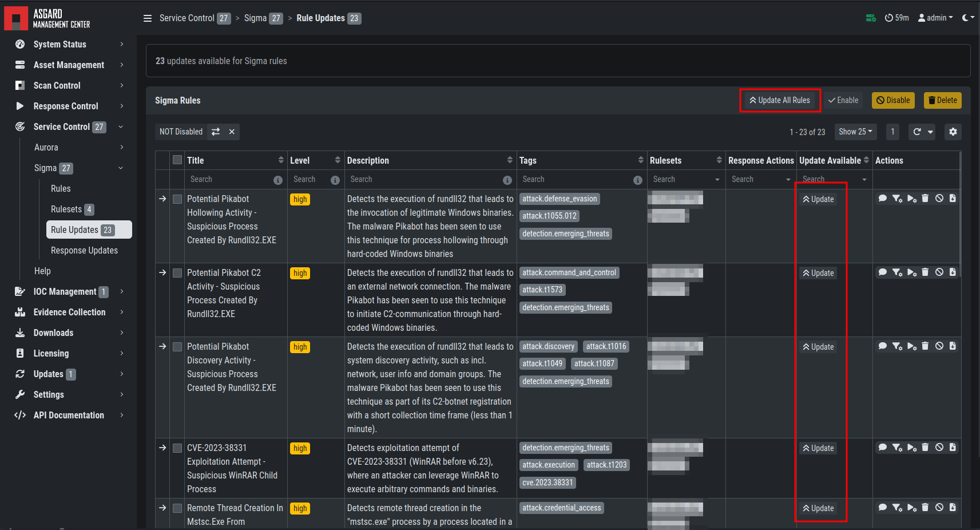Click comment icon for Remote Thread Creation rule
Viewport: 980px width, 530px height.
pos(883,508)
